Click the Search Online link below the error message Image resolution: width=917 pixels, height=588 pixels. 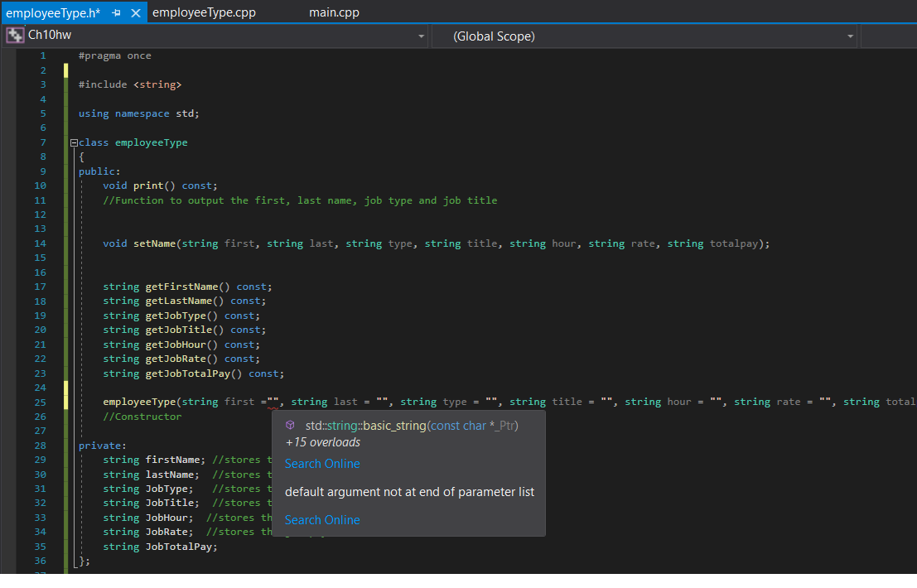point(321,519)
